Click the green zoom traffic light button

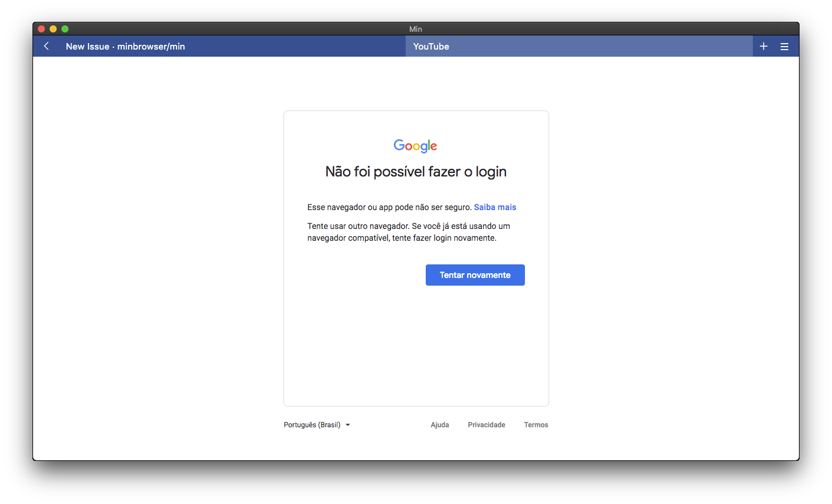[65, 28]
